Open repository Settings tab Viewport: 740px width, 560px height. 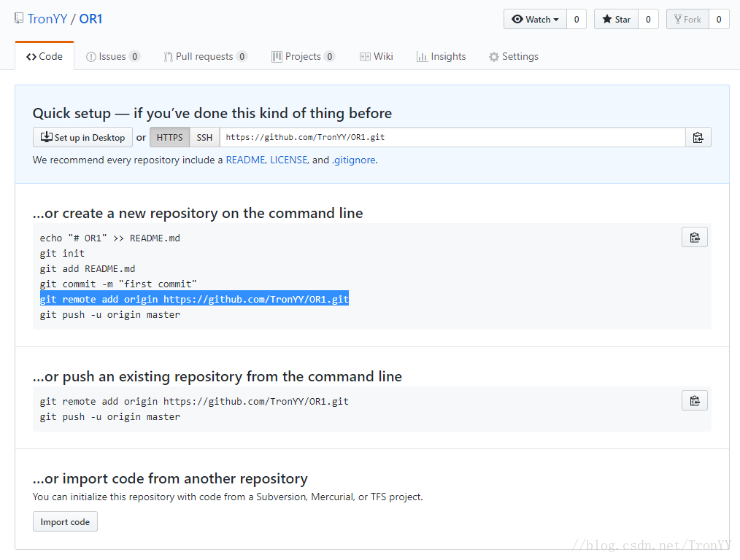(x=514, y=57)
